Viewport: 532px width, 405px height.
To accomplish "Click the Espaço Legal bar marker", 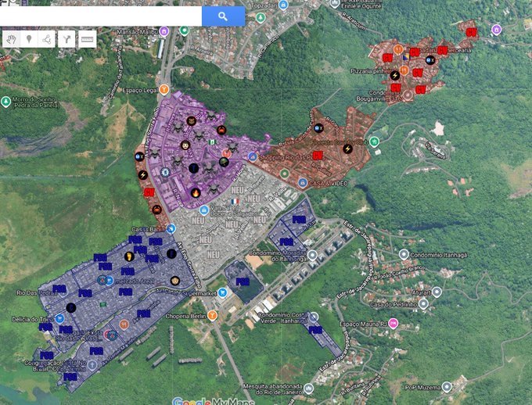I will coord(164,90).
